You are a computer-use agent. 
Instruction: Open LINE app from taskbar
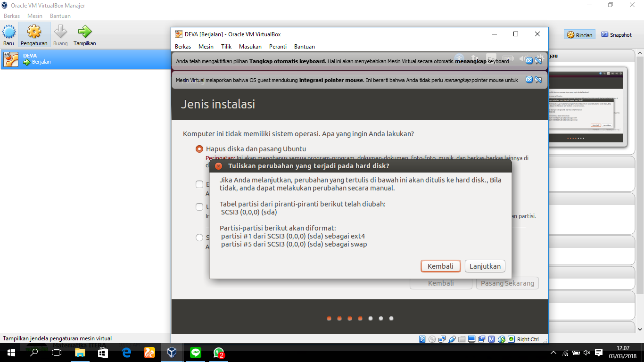pyautogui.click(x=196, y=353)
